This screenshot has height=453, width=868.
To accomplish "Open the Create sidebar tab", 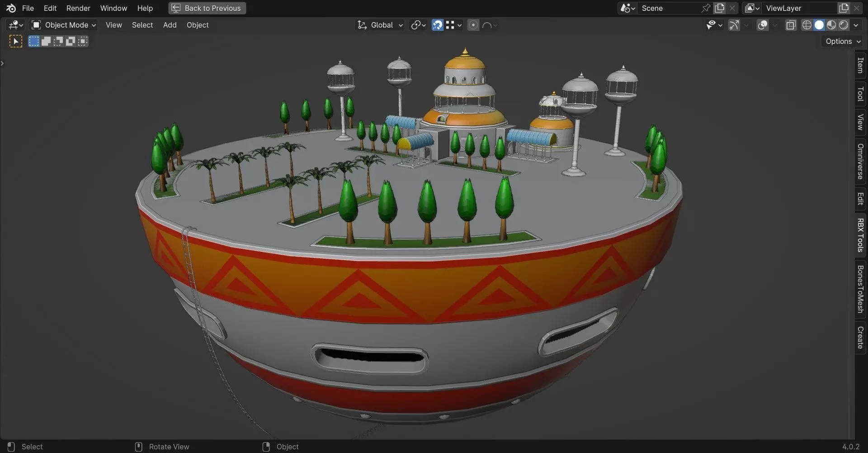I will (860, 338).
